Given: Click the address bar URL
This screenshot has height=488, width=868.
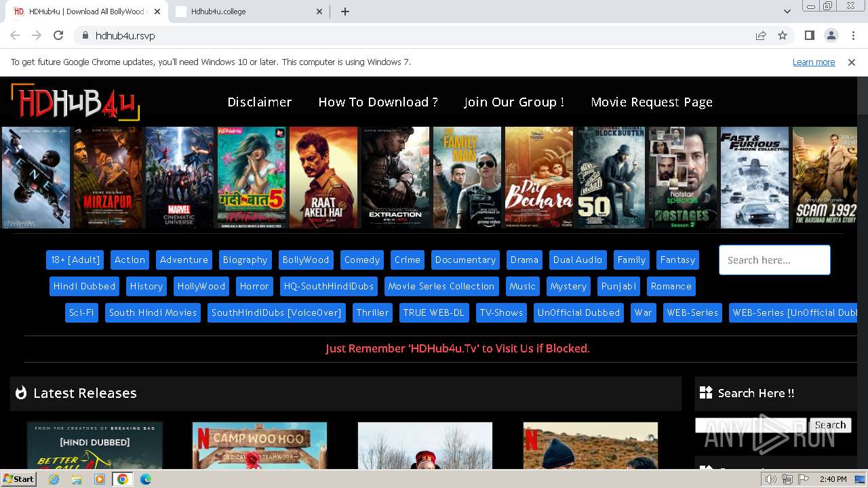Looking at the screenshot, I should pos(125,35).
